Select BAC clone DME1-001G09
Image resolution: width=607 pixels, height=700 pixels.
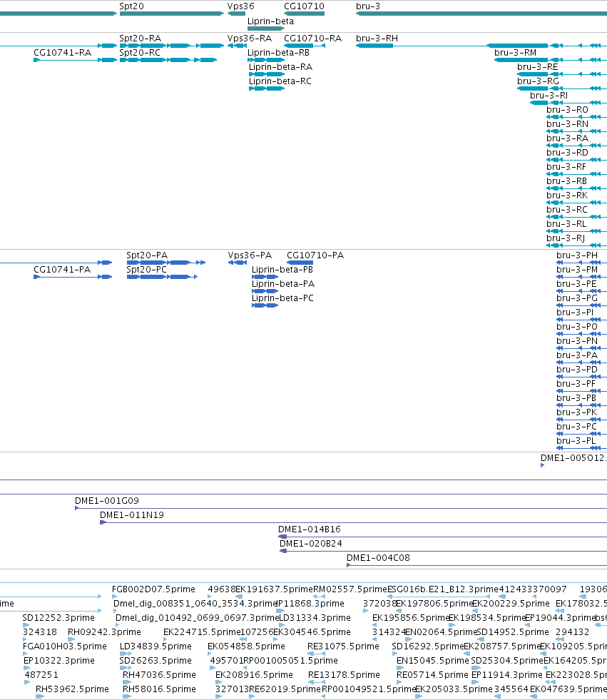point(341,508)
